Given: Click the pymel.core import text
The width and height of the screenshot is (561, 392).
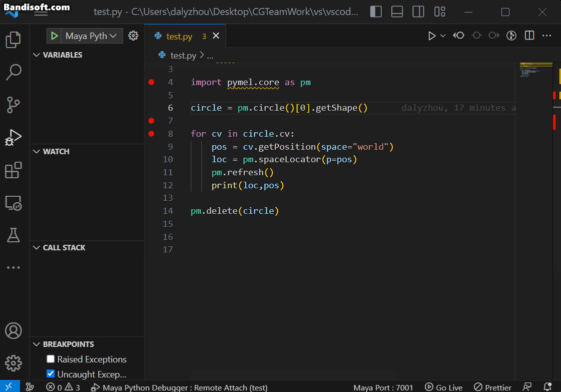Looking at the screenshot, I should point(253,82).
